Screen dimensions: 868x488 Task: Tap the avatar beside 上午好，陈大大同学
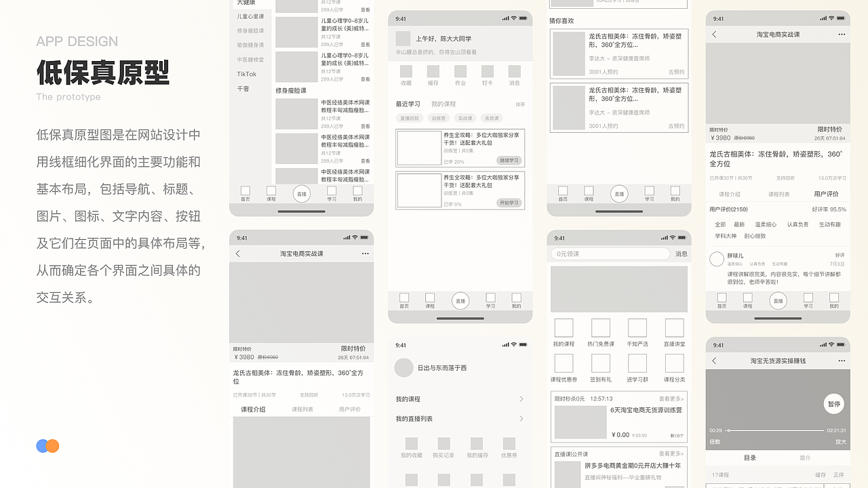(x=403, y=39)
